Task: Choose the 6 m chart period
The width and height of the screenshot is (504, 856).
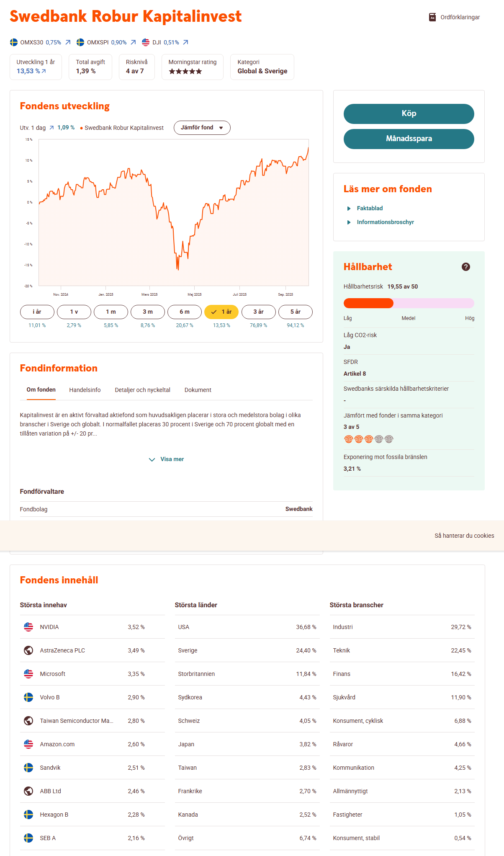Action: point(185,312)
